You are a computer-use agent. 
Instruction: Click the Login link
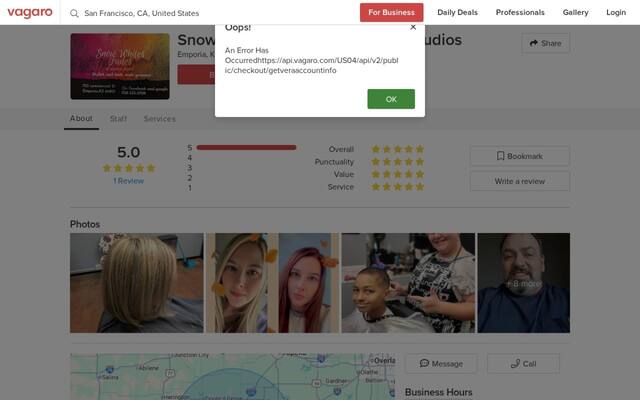pos(616,13)
